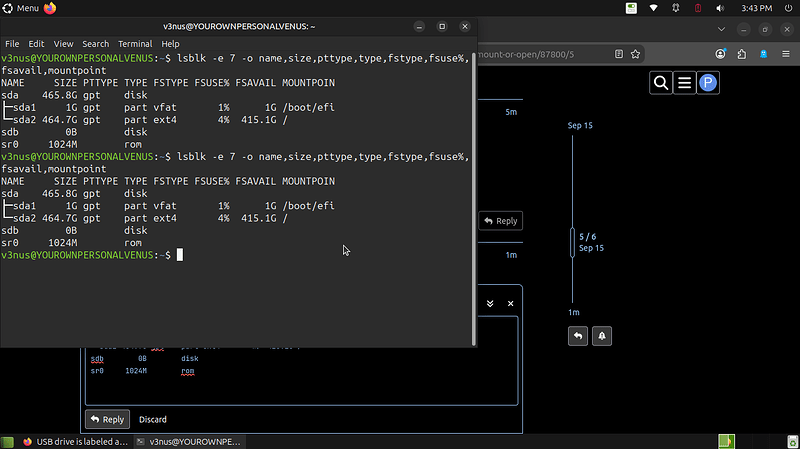Open the user avatar 'P' menu
800x449 pixels.
tap(708, 83)
